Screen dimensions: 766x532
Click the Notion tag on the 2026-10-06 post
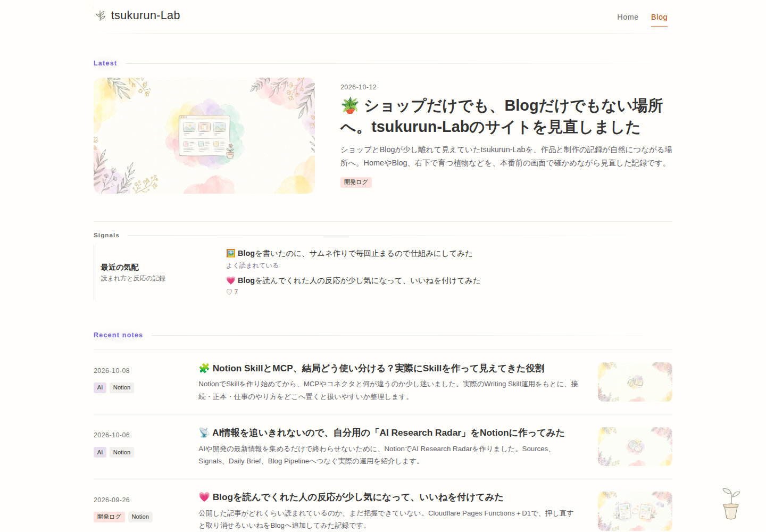coord(122,452)
